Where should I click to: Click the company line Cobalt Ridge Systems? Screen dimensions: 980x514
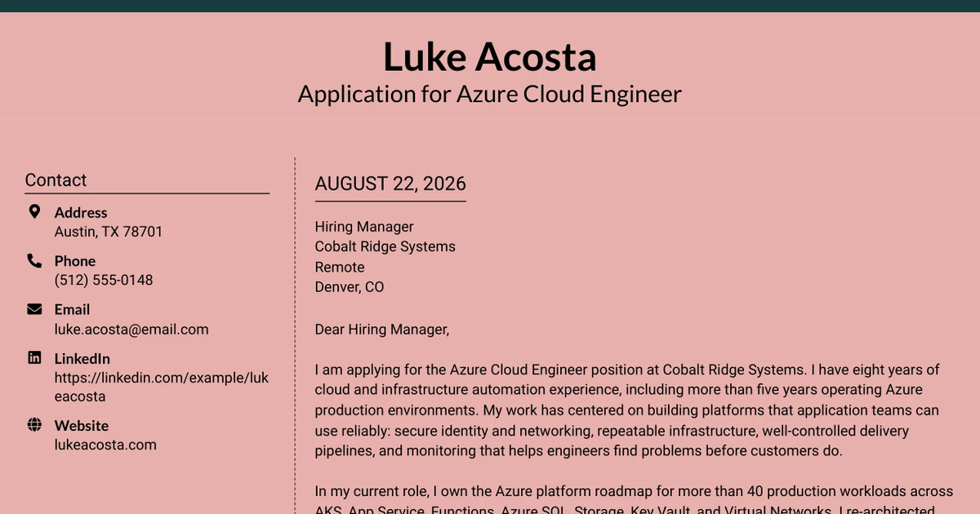click(385, 246)
